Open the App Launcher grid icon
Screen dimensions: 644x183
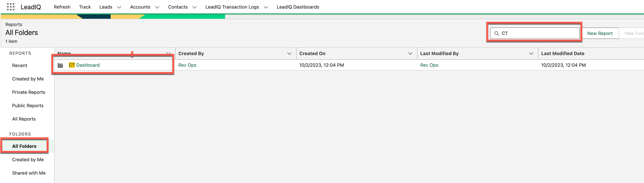[11, 7]
